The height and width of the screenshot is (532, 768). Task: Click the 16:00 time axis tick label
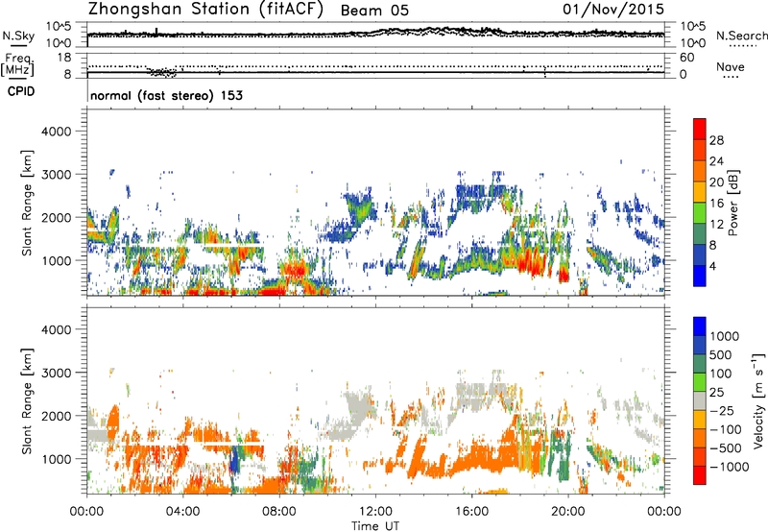click(x=471, y=512)
